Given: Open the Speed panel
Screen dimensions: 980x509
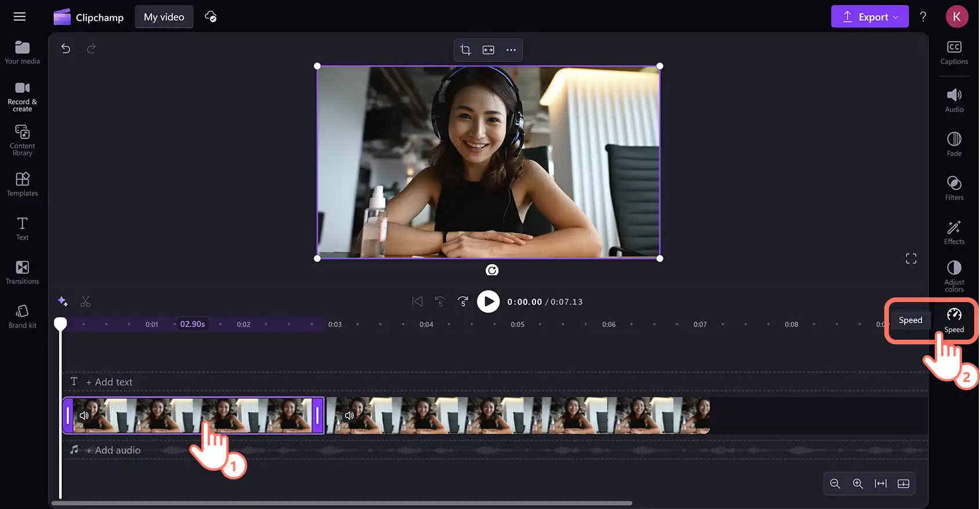Looking at the screenshot, I should (x=954, y=320).
